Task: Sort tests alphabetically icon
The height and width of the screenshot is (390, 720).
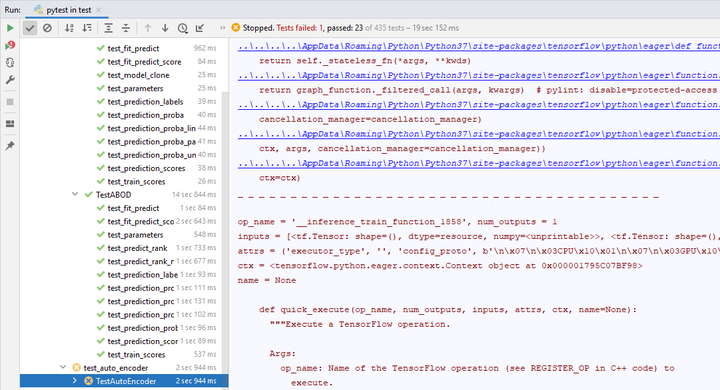Action: point(69,28)
